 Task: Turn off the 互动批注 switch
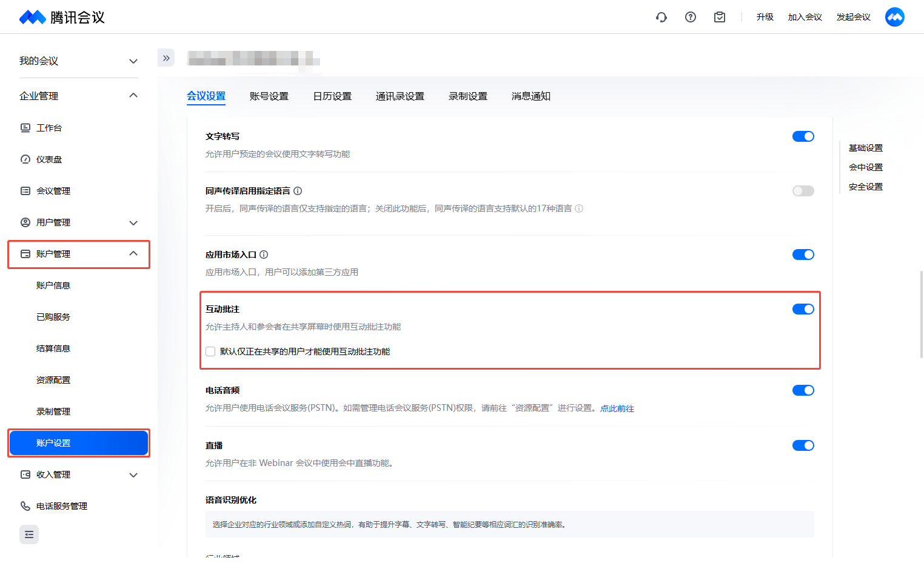803,309
